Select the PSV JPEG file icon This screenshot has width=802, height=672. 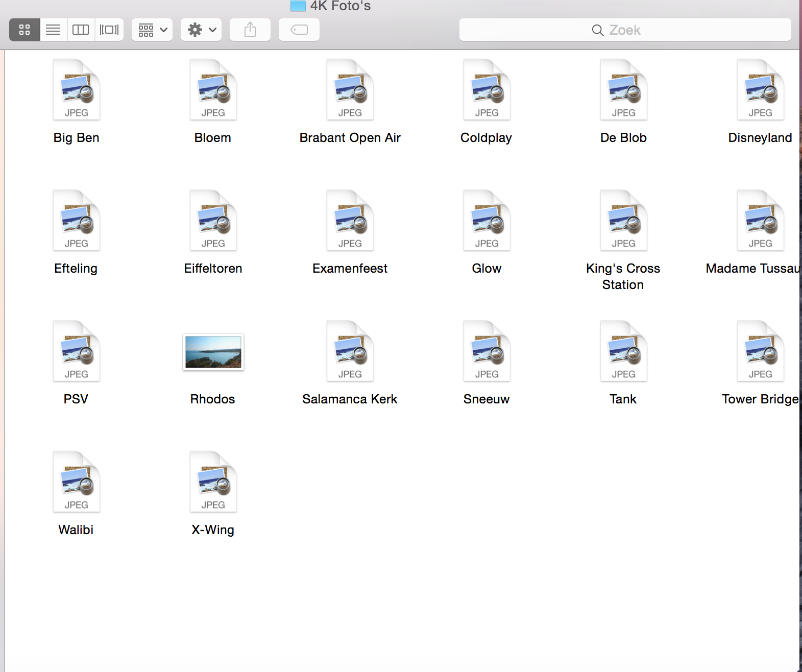[x=77, y=351]
